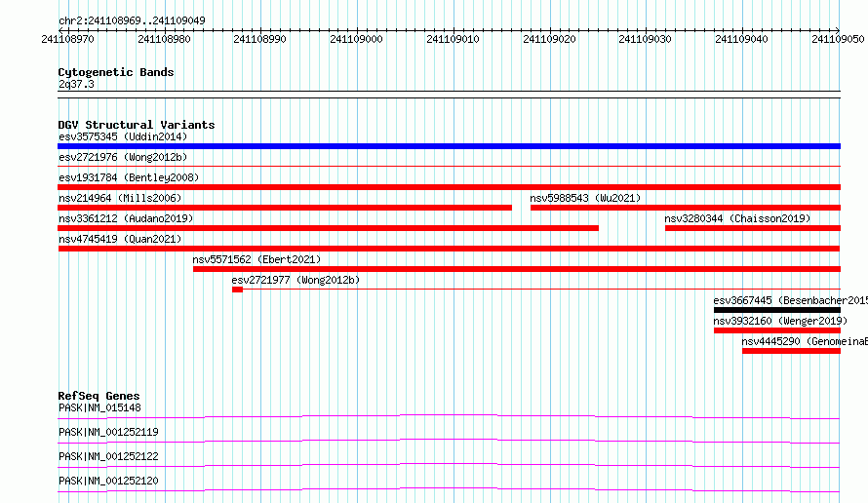The height and width of the screenshot is (503, 868).
Task: Click the esv2721977 (Wong2012b) variant label
Action: [296, 280]
